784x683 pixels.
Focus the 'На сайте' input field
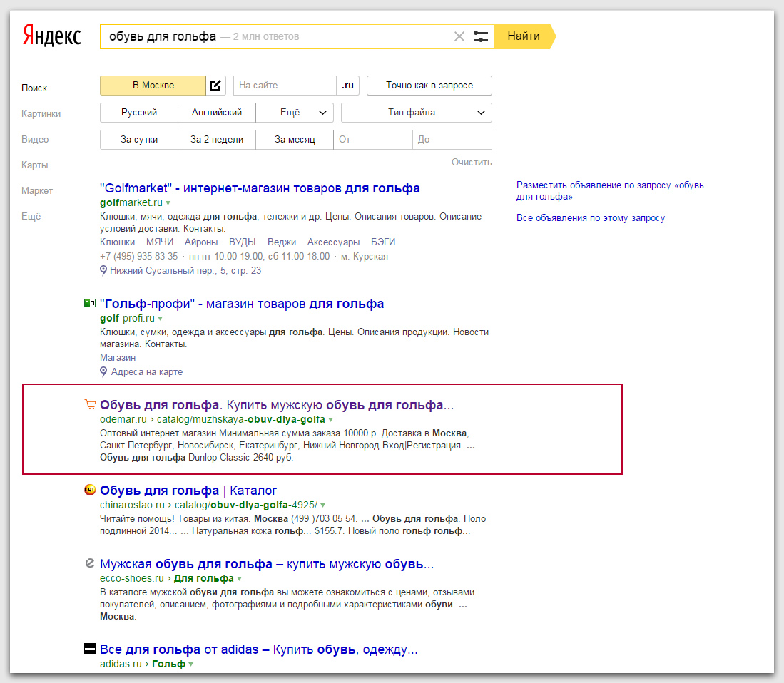click(285, 86)
